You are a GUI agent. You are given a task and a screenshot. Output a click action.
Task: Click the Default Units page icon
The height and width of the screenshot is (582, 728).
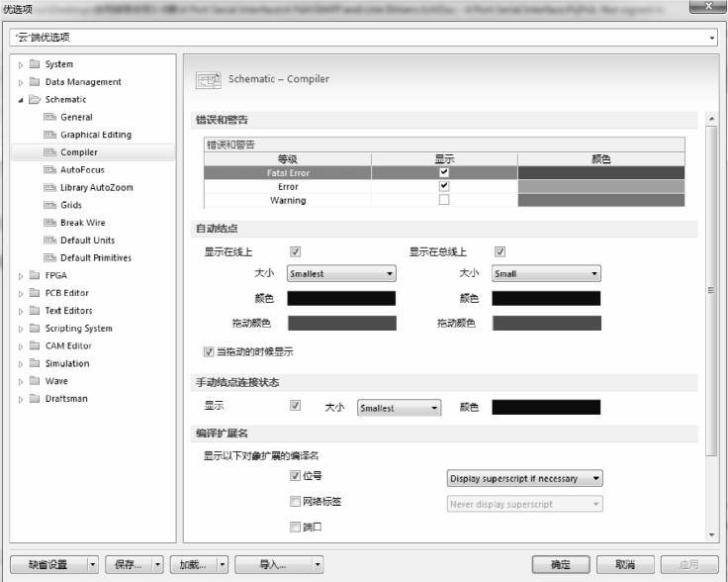pyautogui.click(x=49, y=241)
